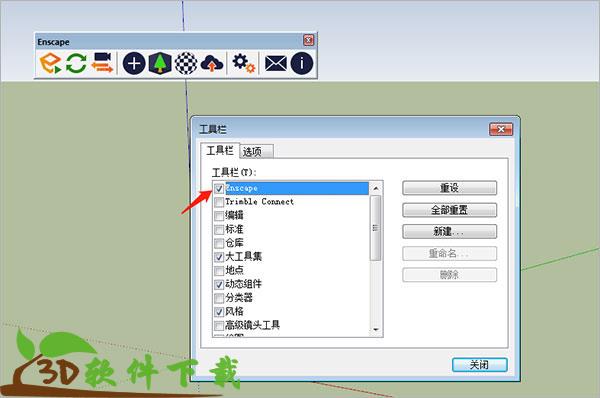Click the green live update arrows icon
The height and width of the screenshot is (398, 600).
[x=76, y=63]
